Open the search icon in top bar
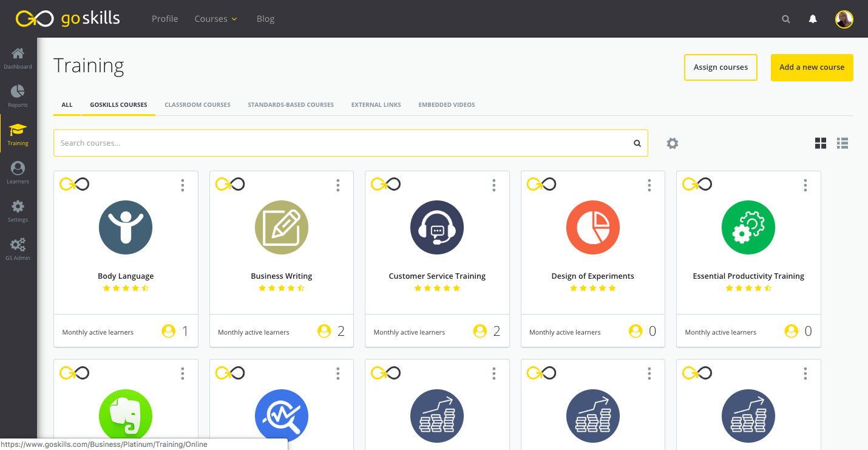The width and height of the screenshot is (868, 450). [786, 19]
